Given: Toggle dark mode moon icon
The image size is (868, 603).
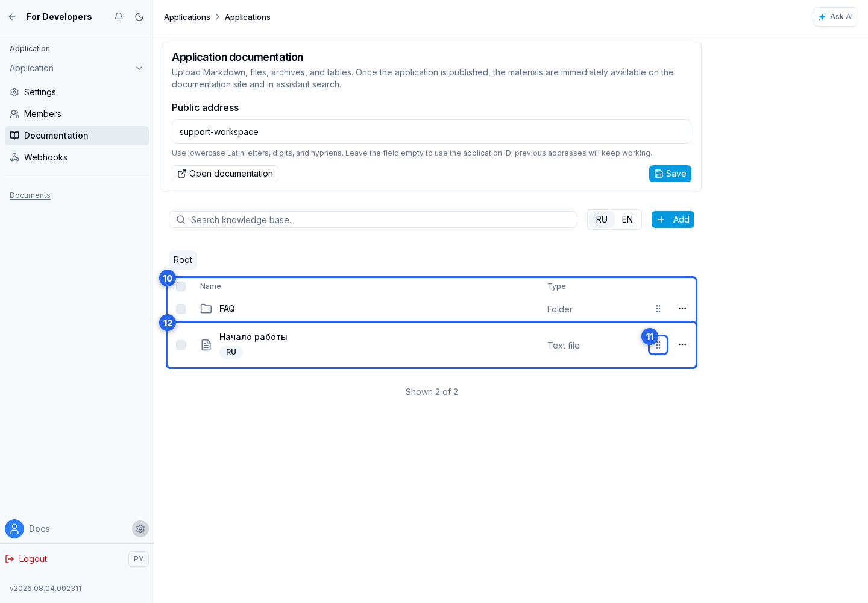Looking at the screenshot, I should 139,17.
